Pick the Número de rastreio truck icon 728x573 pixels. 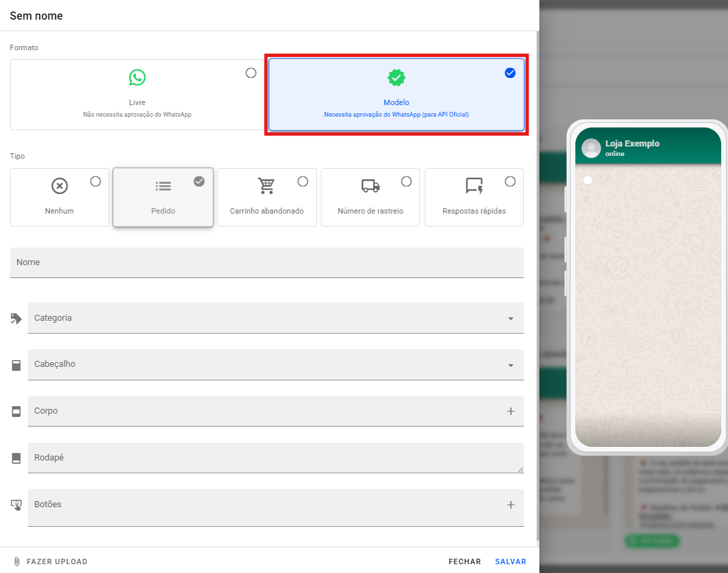370,186
